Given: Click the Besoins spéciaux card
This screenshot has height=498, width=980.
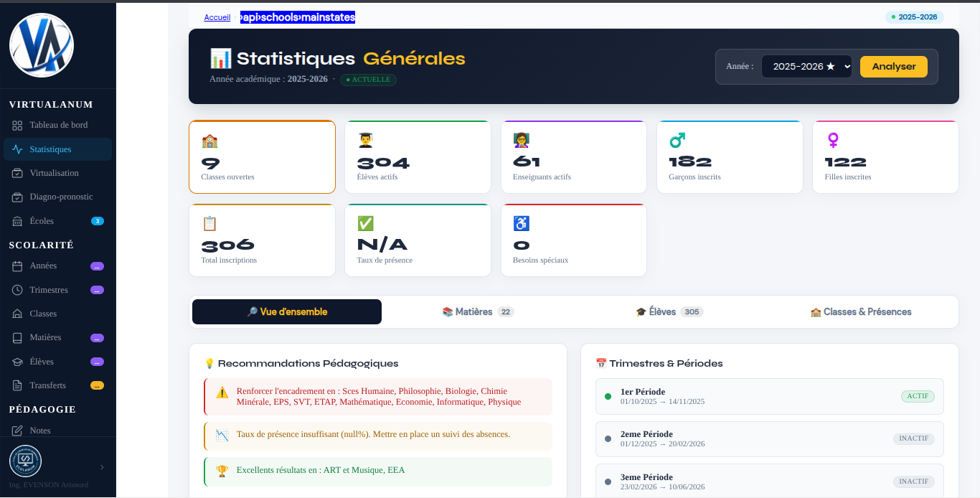Looking at the screenshot, I should click(574, 240).
